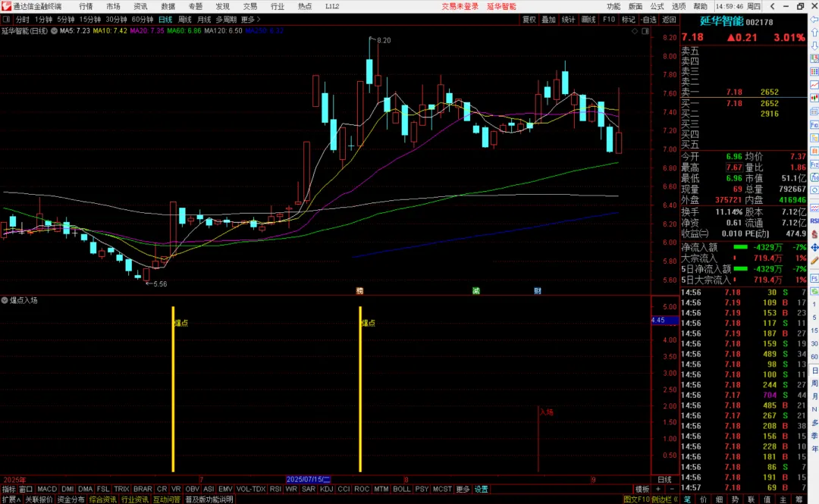Select the BOLL indicator tab

[x=402, y=490]
